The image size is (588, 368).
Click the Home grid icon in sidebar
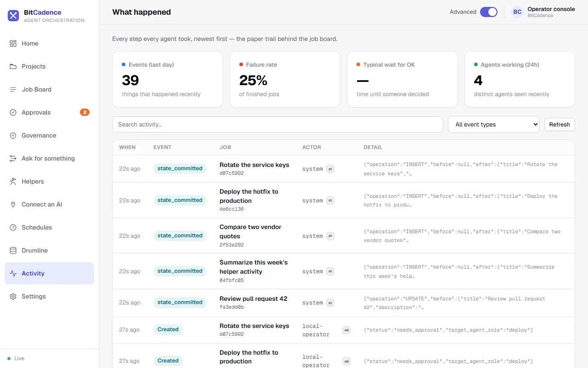click(x=13, y=43)
